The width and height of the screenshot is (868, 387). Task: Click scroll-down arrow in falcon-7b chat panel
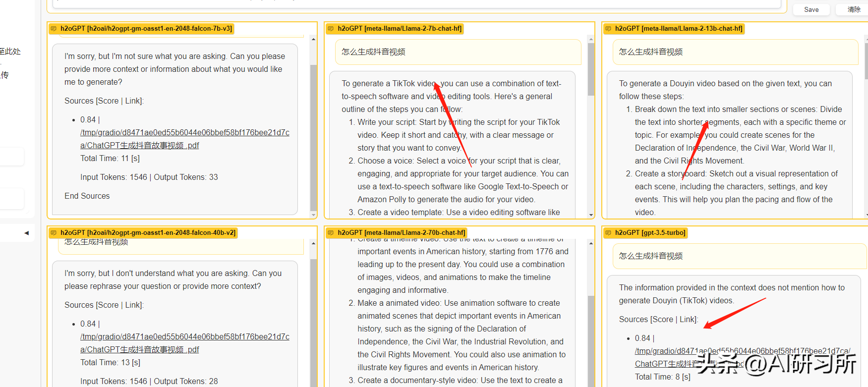(313, 215)
